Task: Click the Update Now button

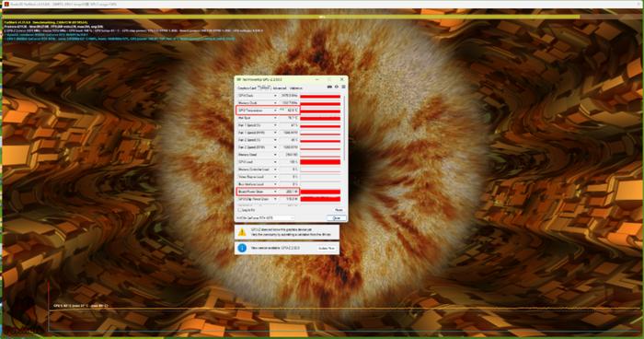Action: (327, 248)
